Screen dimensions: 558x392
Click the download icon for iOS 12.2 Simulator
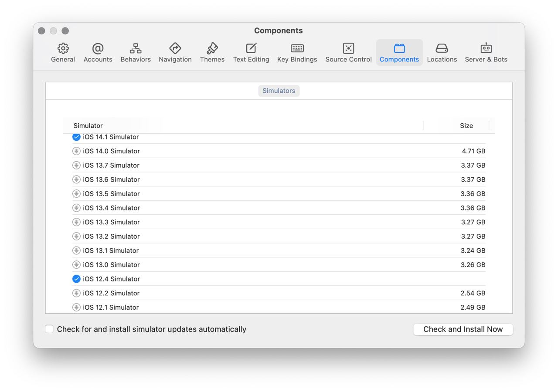pos(76,293)
